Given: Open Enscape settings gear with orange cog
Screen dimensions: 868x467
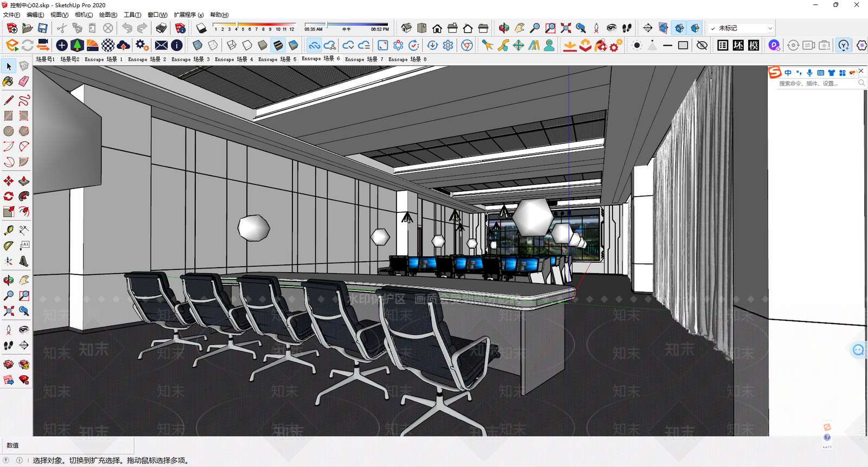Looking at the screenshot, I should pos(142,45).
